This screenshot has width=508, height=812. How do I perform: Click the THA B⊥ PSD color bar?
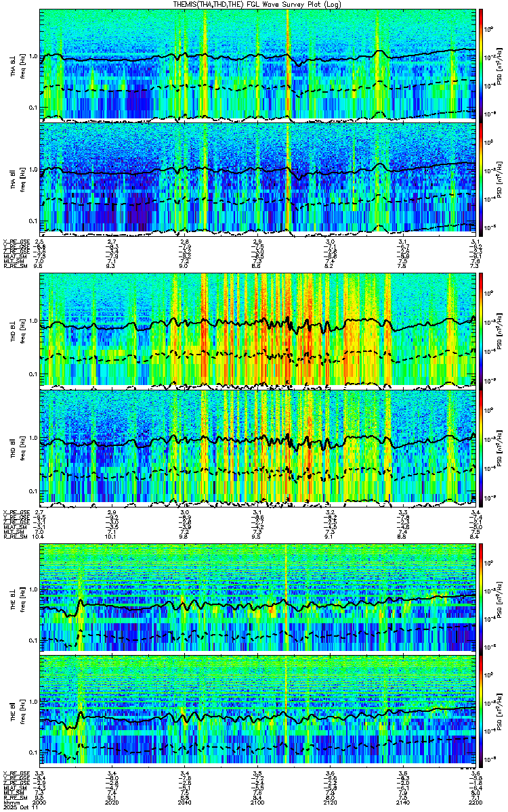click(481, 64)
